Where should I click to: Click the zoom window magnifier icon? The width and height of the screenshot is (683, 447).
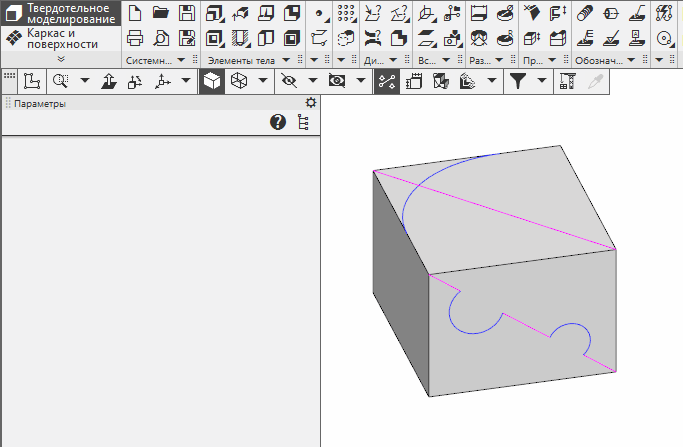pyautogui.click(x=60, y=82)
